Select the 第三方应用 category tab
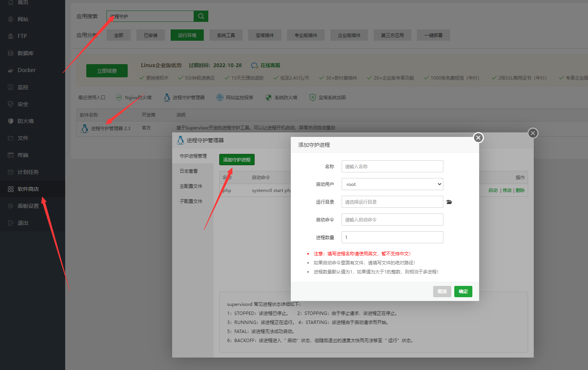588x370 pixels. coord(393,35)
